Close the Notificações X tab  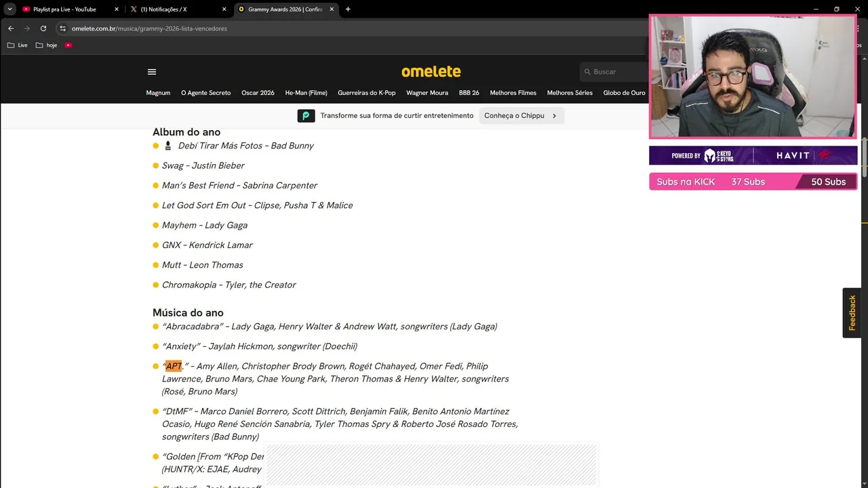coord(224,9)
